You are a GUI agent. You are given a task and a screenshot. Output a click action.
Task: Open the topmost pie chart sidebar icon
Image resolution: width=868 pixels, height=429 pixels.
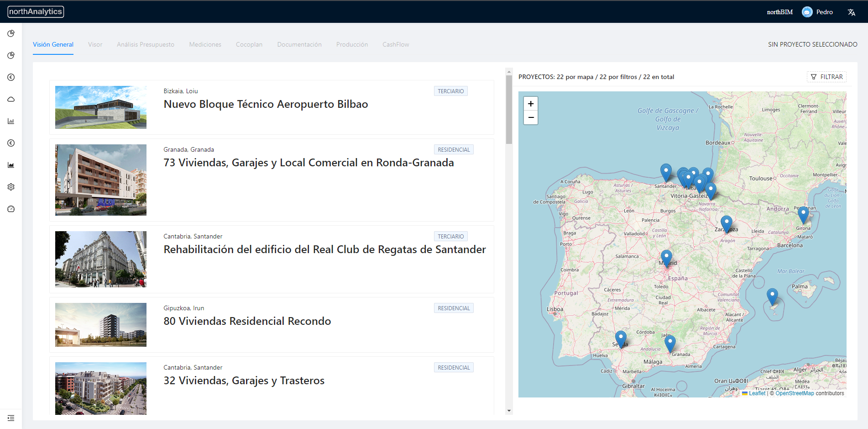pyautogui.click(x=11, y=33)
